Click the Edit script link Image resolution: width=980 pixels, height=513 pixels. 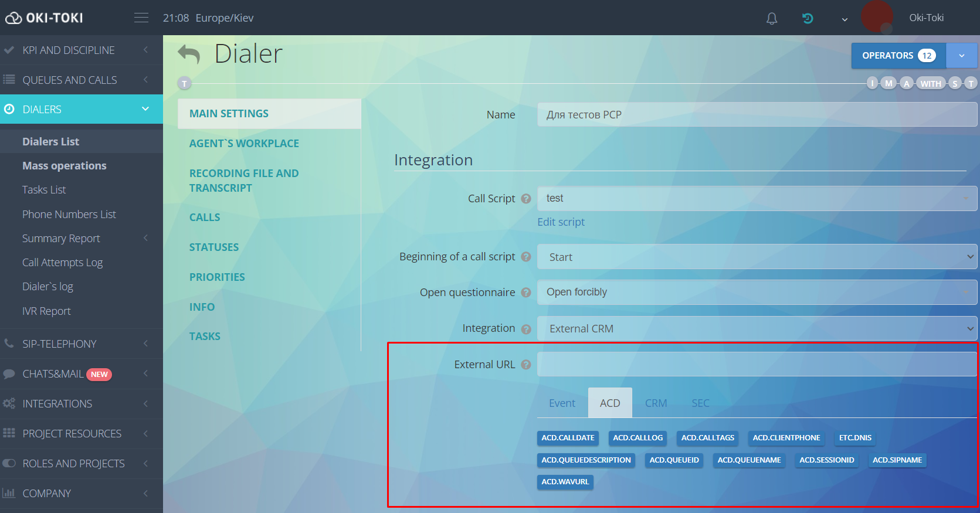[561, 222]
